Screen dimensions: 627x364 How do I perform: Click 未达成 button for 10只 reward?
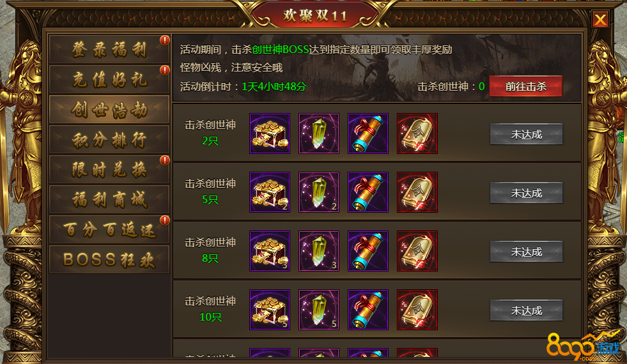point(526,310)
